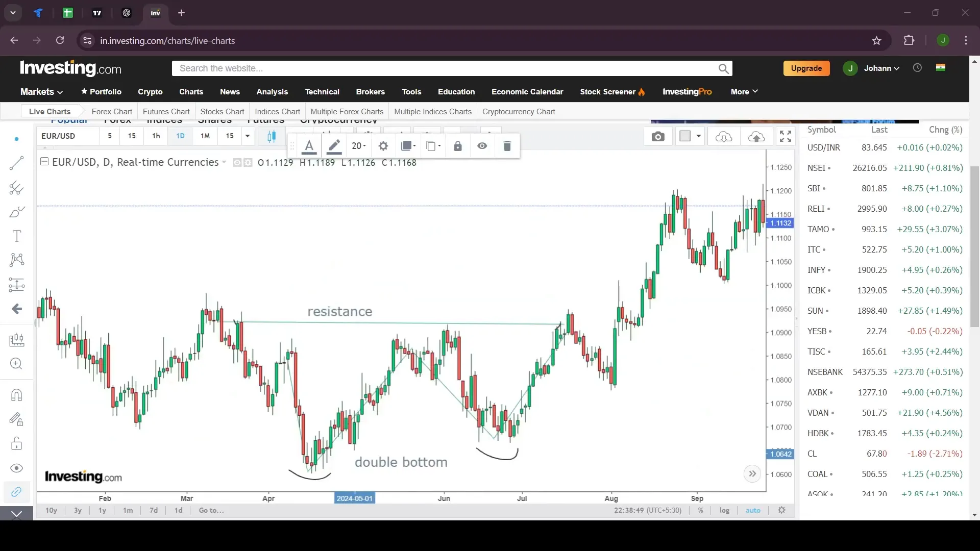
Task: Select the text annotation tool
Action: [x=16, y=236]
